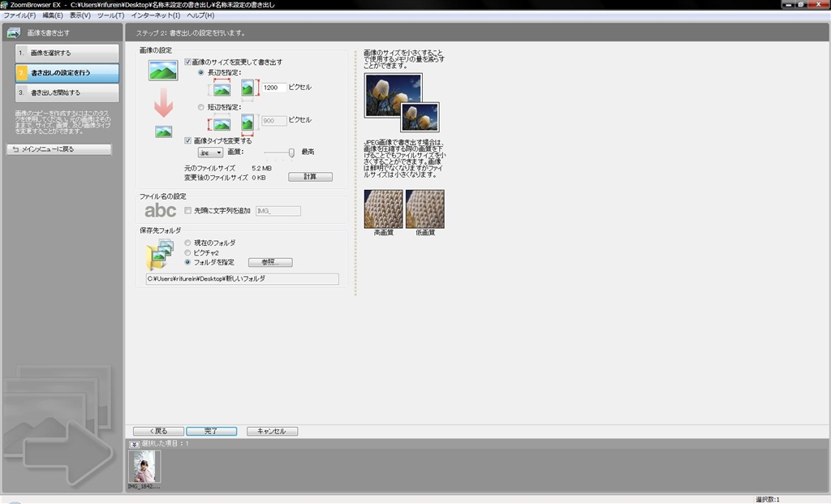Click the abc file name icon
The width and height of the screenshot is (831, 504).
(160, 210)
